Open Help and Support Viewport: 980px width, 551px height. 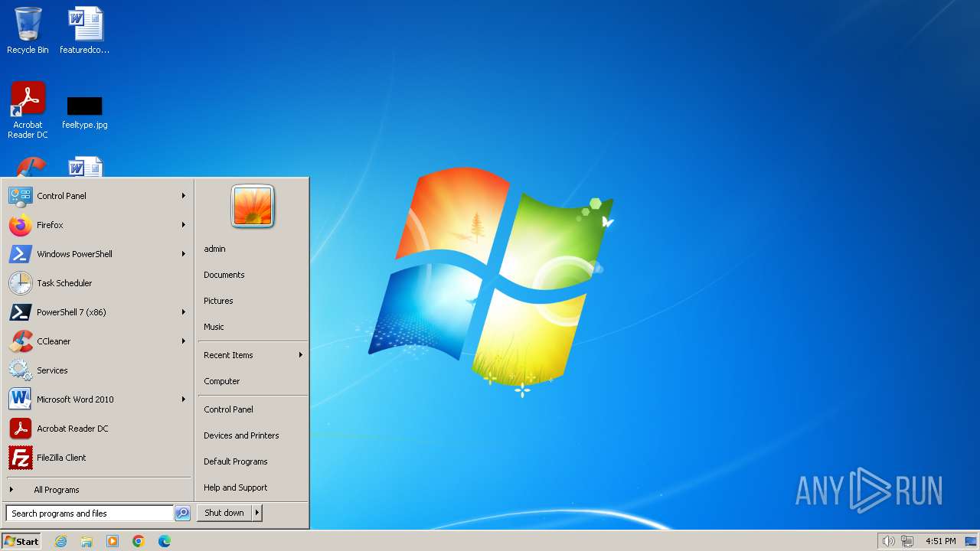[x=253, y=487]
